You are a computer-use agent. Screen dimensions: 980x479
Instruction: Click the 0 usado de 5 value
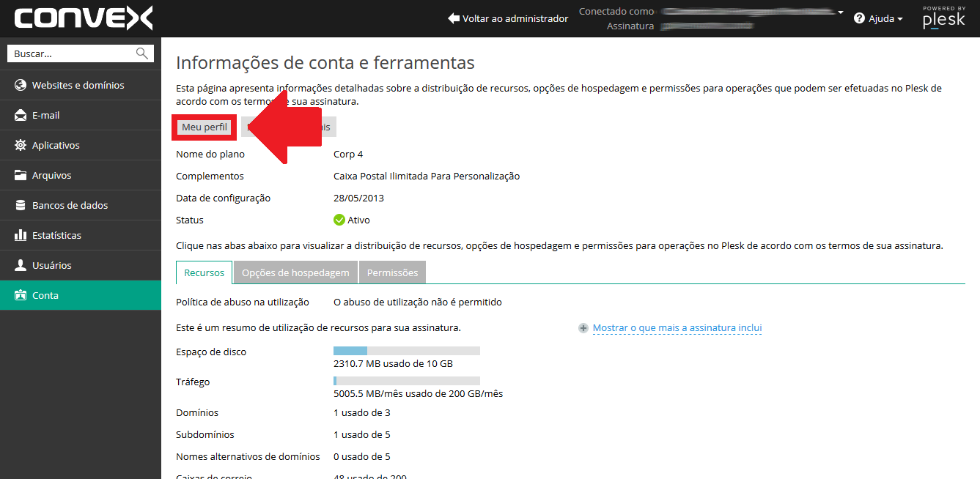362,456
